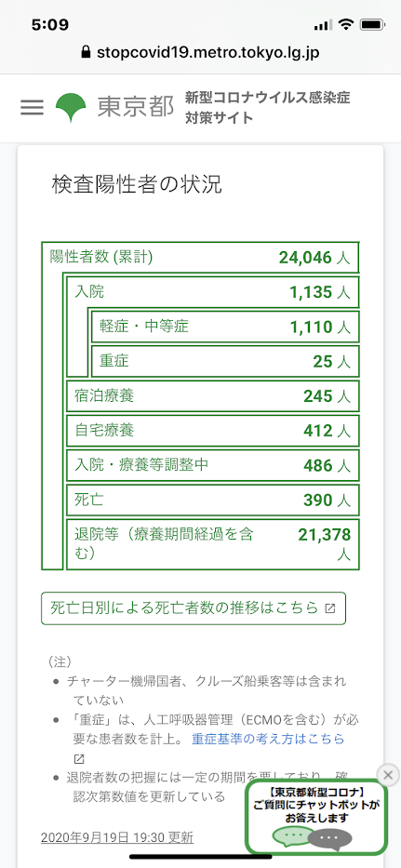Tap the external link icon on the 死亡日別 button
This screenshot has width=401, height=868.
(x=329, y=608)
